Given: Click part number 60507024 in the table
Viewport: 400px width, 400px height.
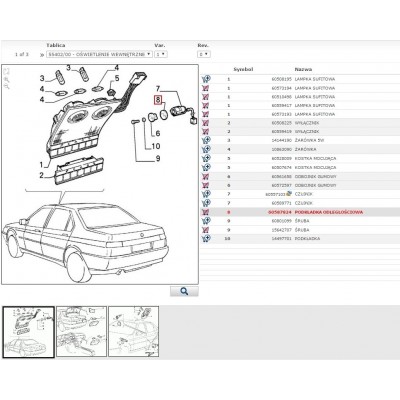Looking at the screenshot, I should (280, 212).
